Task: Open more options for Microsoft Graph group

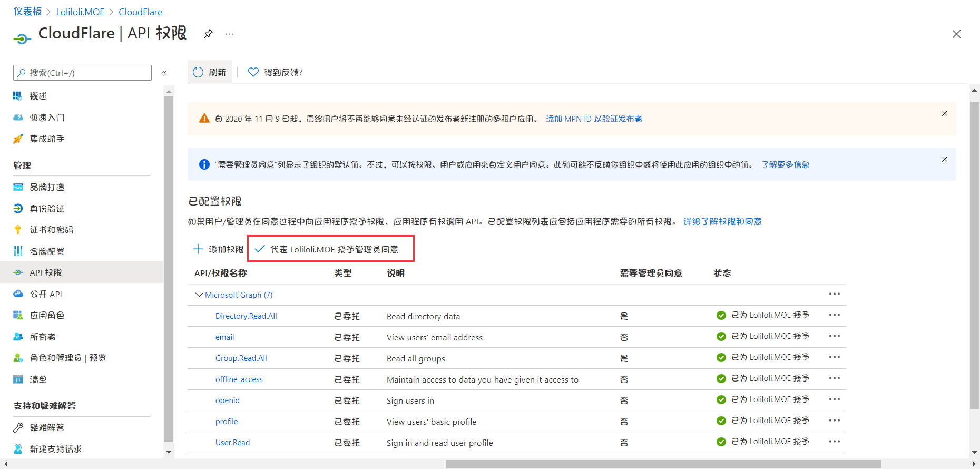Action: pos(834,294)
